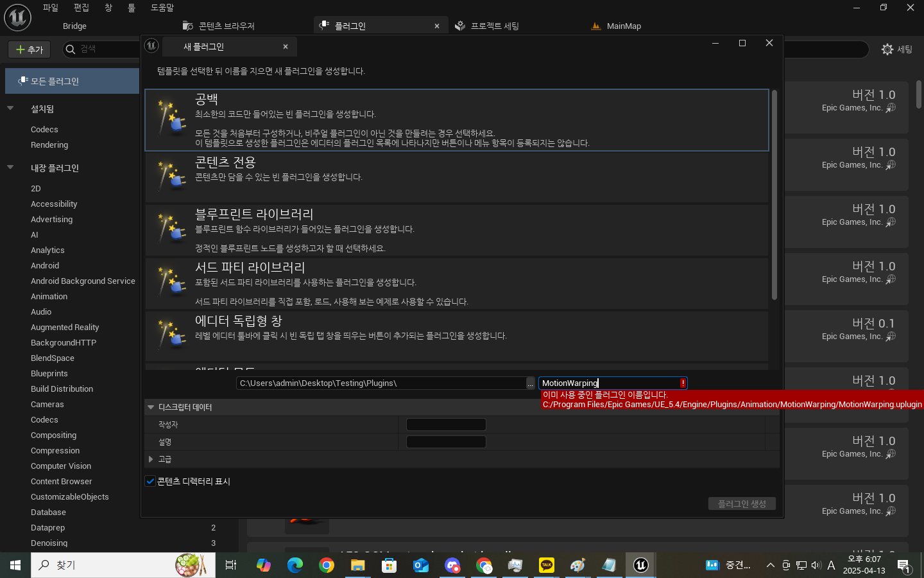Open the Windows Start menu

[x=15, y=565]
